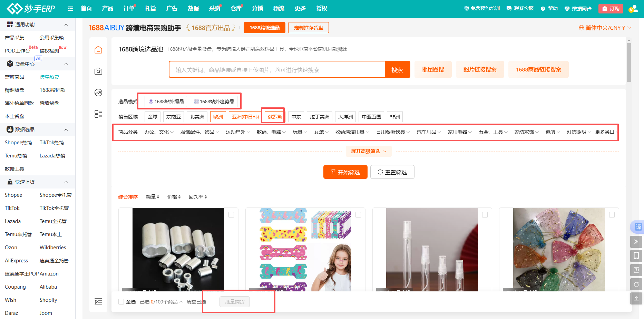Switch to 定制推荐货盘 tab
Screen dimensions: 644x319
309,28
